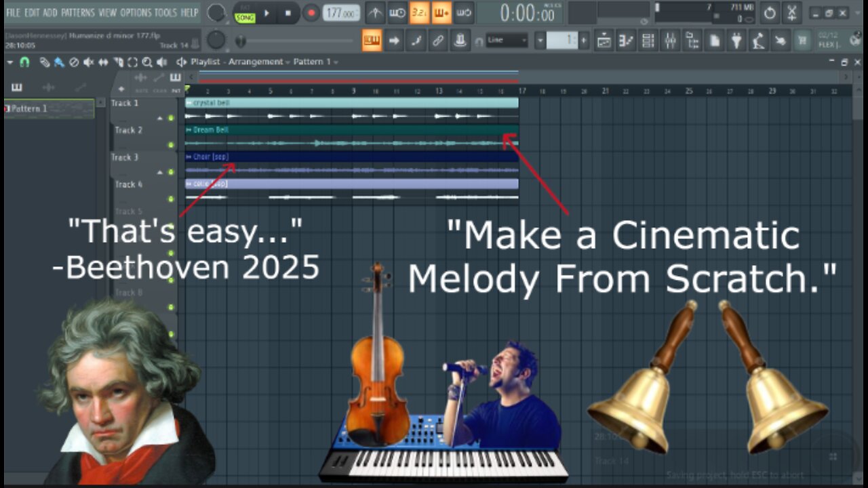Click the multilink to controllers chain icon

click(x=438, y=41)
